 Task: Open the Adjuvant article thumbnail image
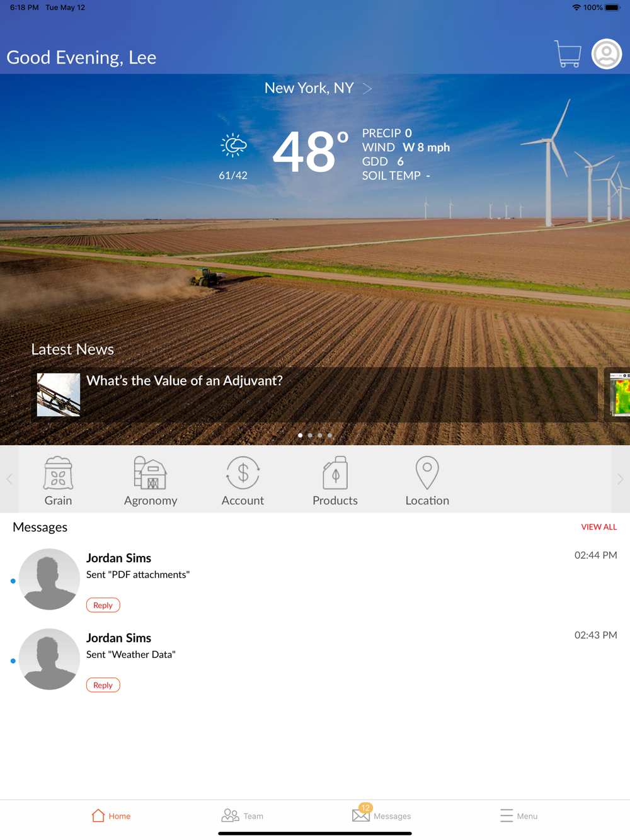tap(59, 395)
